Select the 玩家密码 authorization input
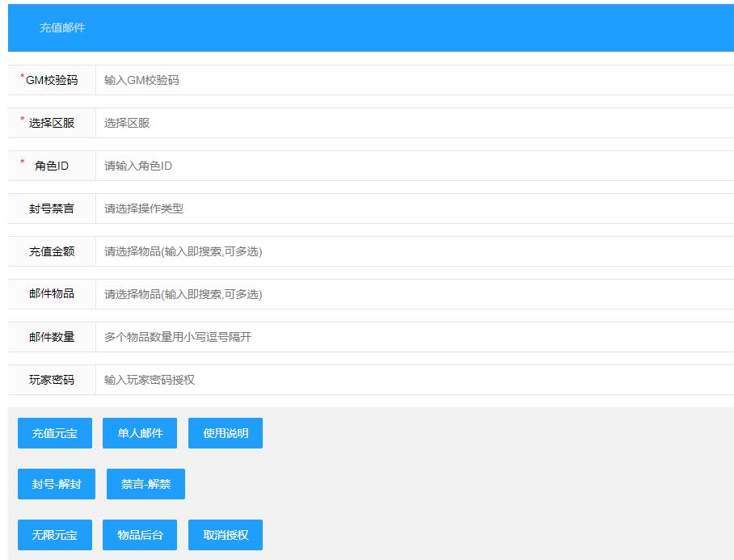Screen dimensions: 734x560 pyautogui.click(x=414, y=380)
